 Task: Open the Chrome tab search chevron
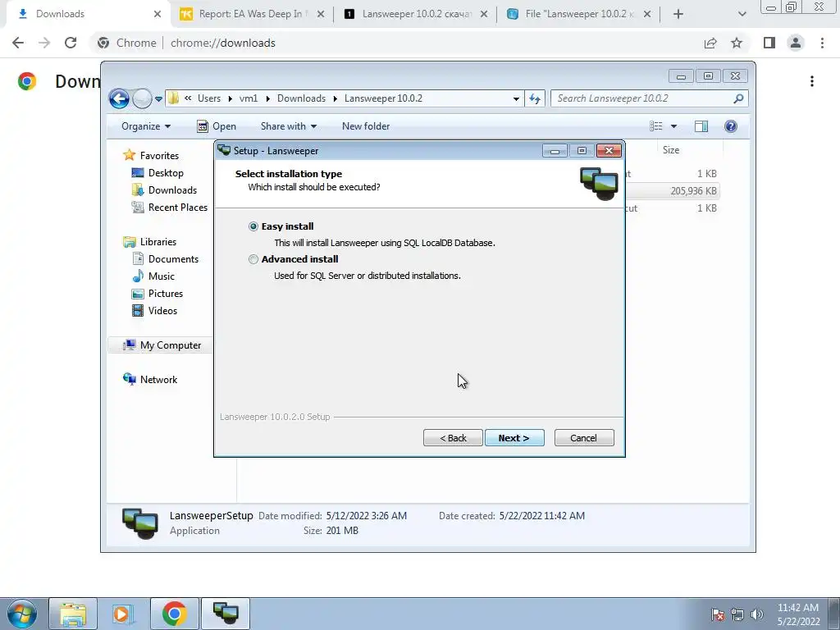point(742,15)
